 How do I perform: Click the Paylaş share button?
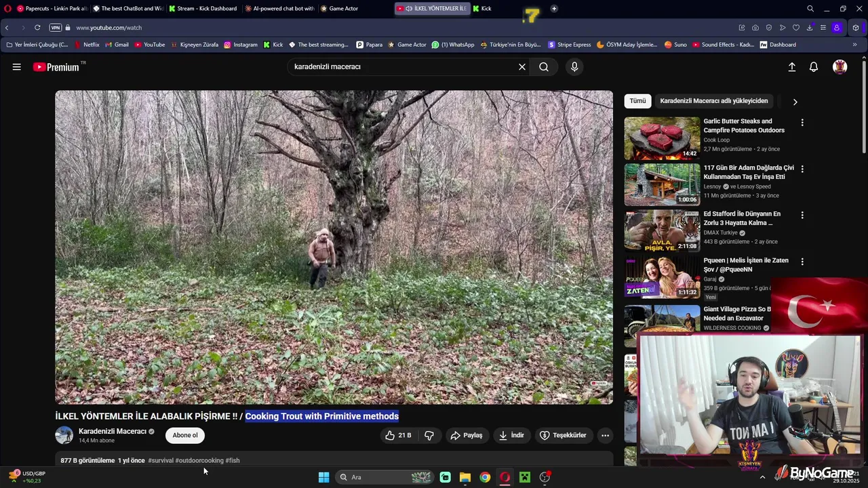point(467,435)
